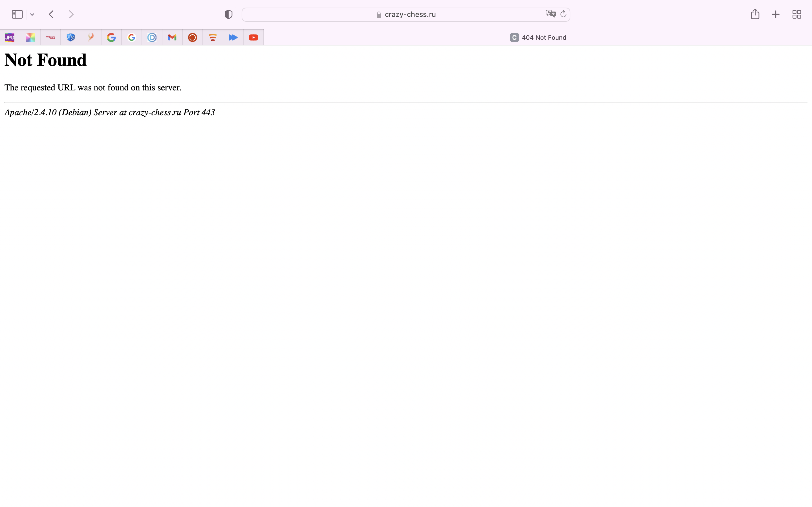Reload the page
This screenshot has width=812, height=507.
563,14
